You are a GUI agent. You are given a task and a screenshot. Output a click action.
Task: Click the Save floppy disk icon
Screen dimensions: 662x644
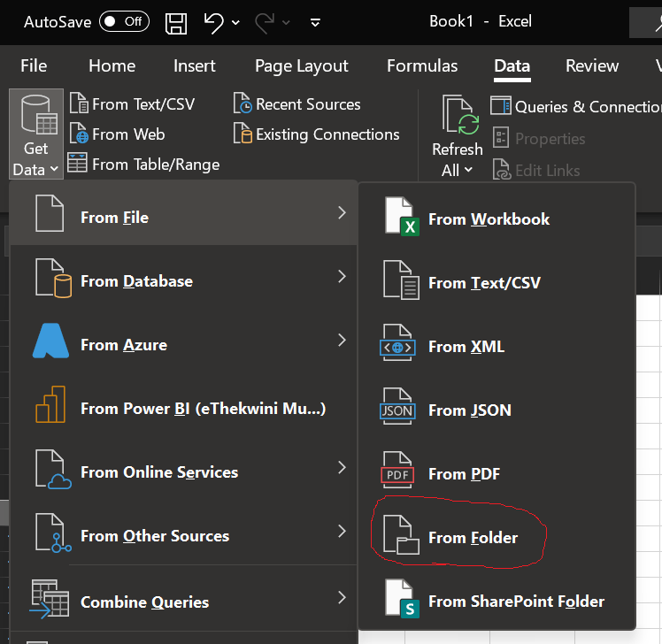tap(177, 22)
